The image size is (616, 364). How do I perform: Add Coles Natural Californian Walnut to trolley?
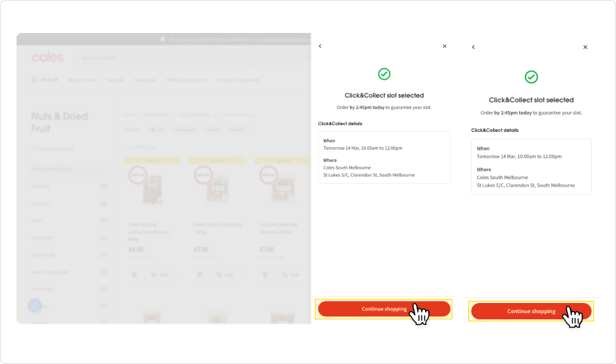159,275
